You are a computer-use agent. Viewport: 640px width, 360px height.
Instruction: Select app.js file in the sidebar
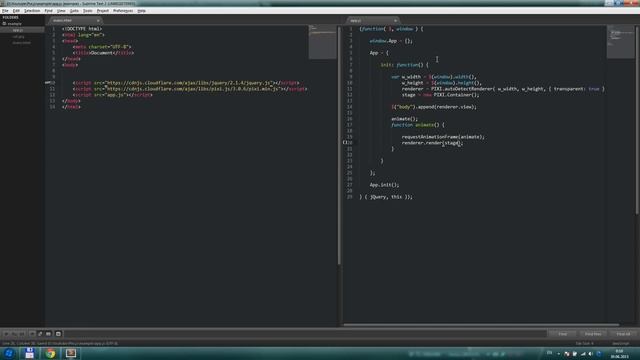point(18,30)
